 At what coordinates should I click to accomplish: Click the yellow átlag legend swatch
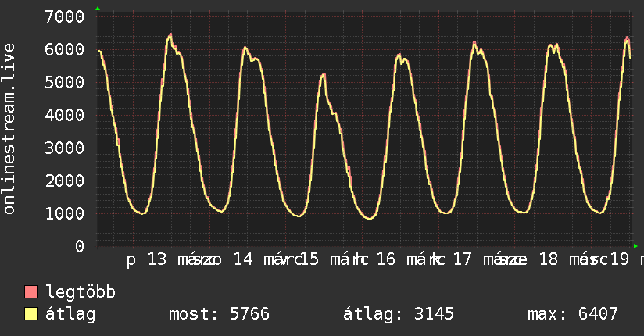[31, 314]
